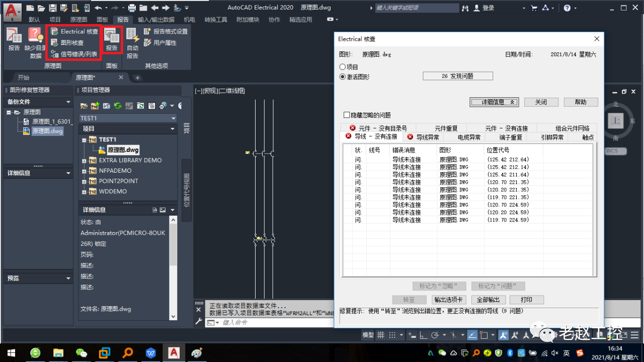
Task: Open the Electrical 核查 audit tool
Action: [74, 31]
